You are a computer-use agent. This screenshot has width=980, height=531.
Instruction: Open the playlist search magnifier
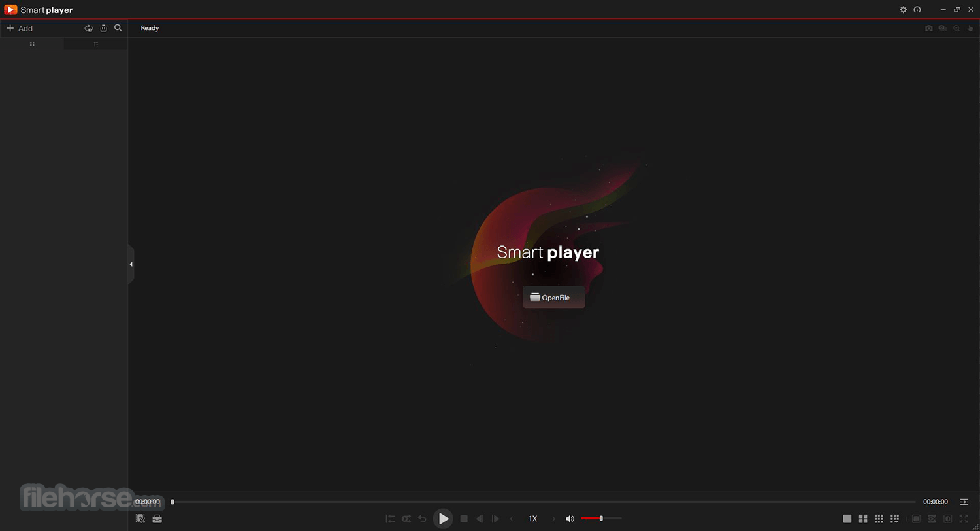pos(118,28)
